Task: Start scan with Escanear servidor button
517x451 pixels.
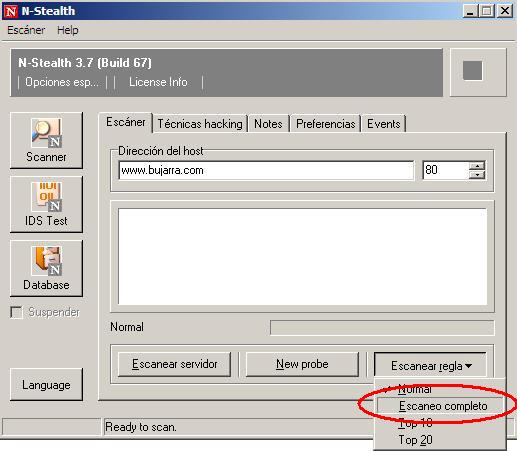Action: [174, 364]
